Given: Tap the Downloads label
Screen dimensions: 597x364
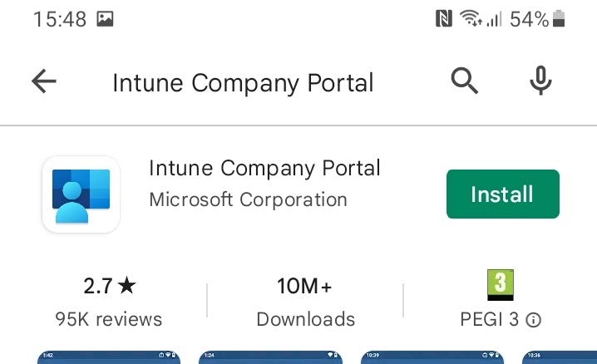Looking at the screenshot, I should 306,319.
